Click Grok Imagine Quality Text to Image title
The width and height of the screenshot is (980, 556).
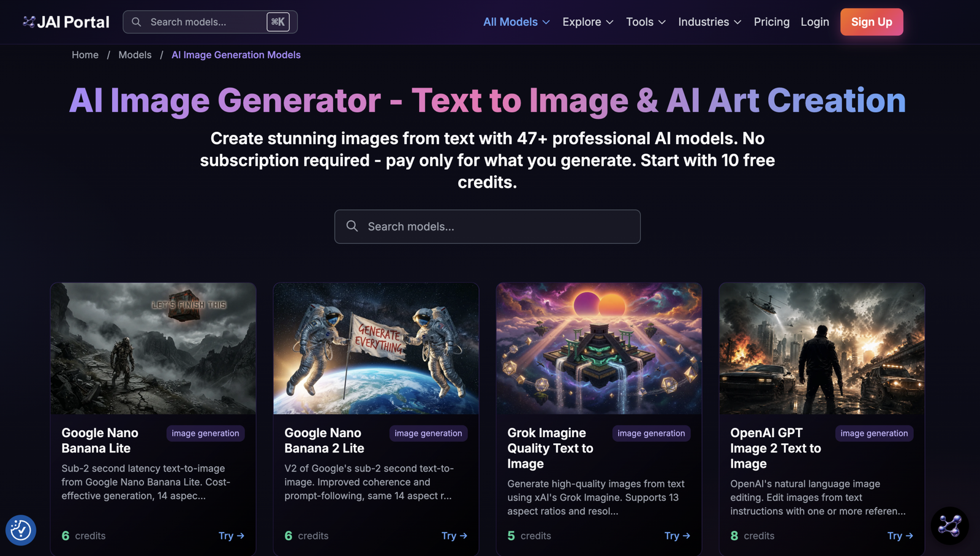point(550,448)
